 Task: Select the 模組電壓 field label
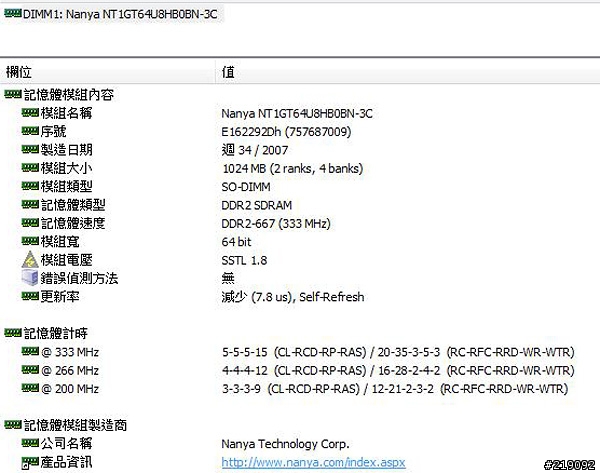[x=66, y=260]
